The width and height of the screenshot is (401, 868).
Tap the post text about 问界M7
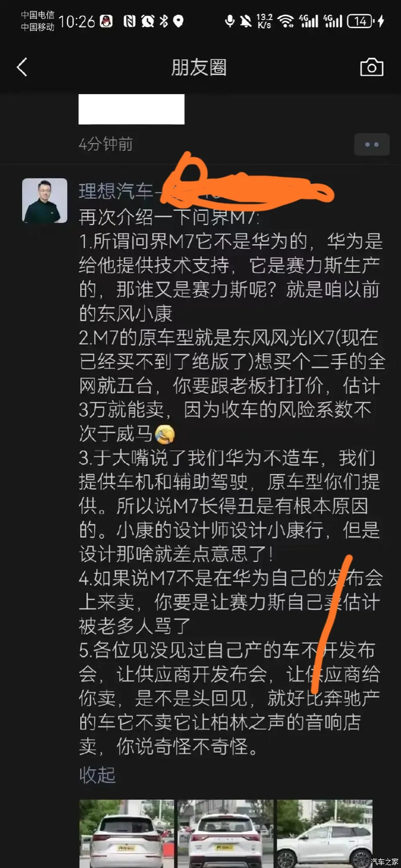(231, 482)
